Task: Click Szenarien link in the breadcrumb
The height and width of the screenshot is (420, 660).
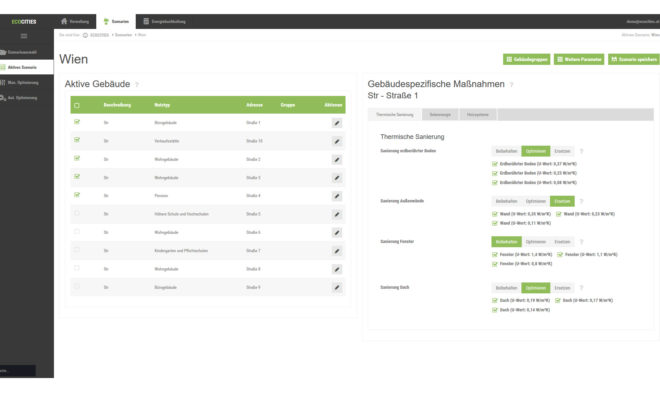Action: [123, 35]
